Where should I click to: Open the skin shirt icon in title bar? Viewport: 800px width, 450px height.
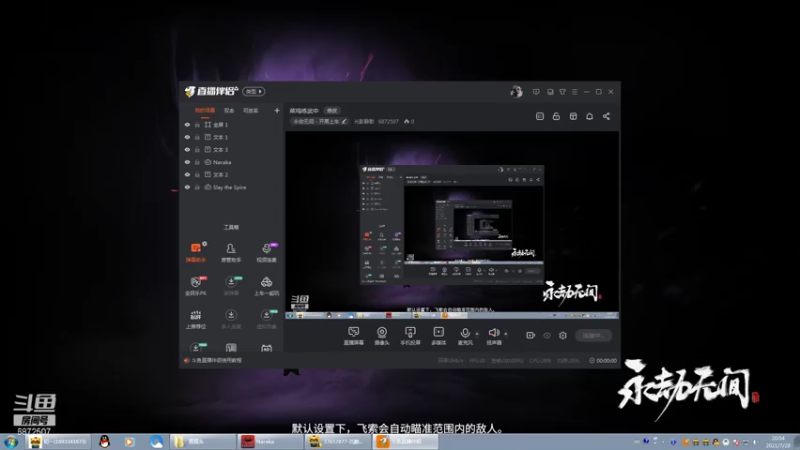tap(562, 92)
